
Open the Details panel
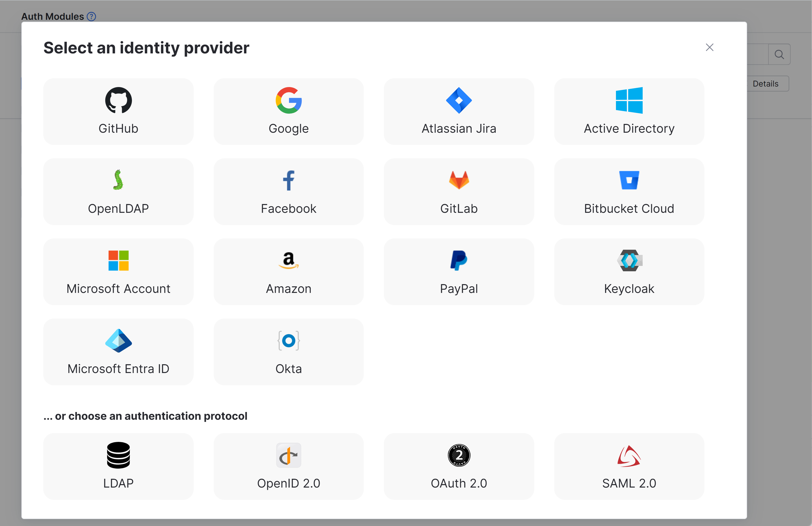(766, 84)
